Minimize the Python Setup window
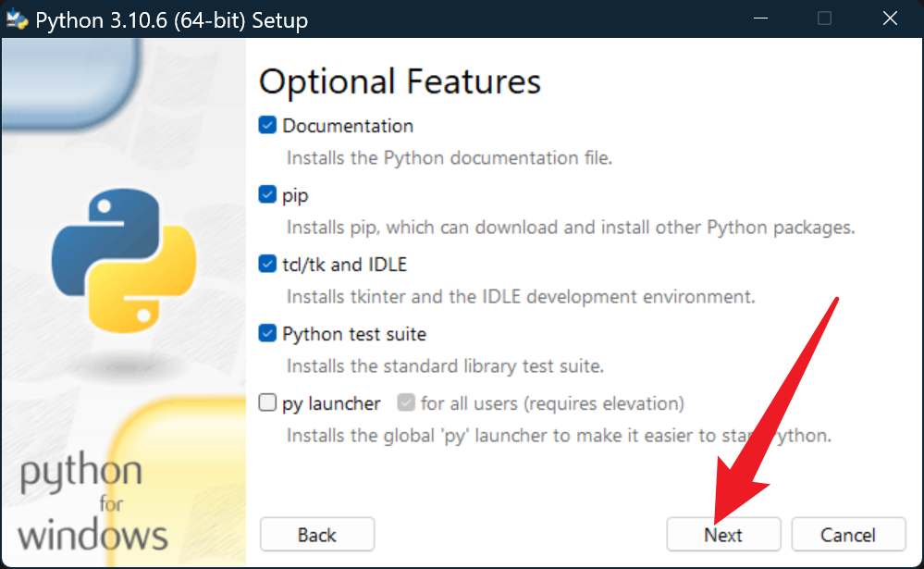The width and height of the screenshot is (924, 569). [x=761, y=19]
